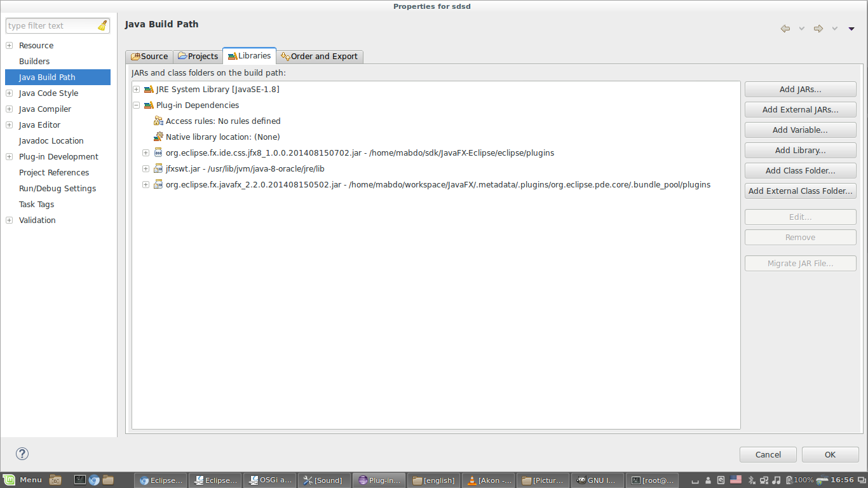The image size is (868, 488).
Task: Expand JRE System Library entry
Action: pyautogui.click(x=136, y=90)
